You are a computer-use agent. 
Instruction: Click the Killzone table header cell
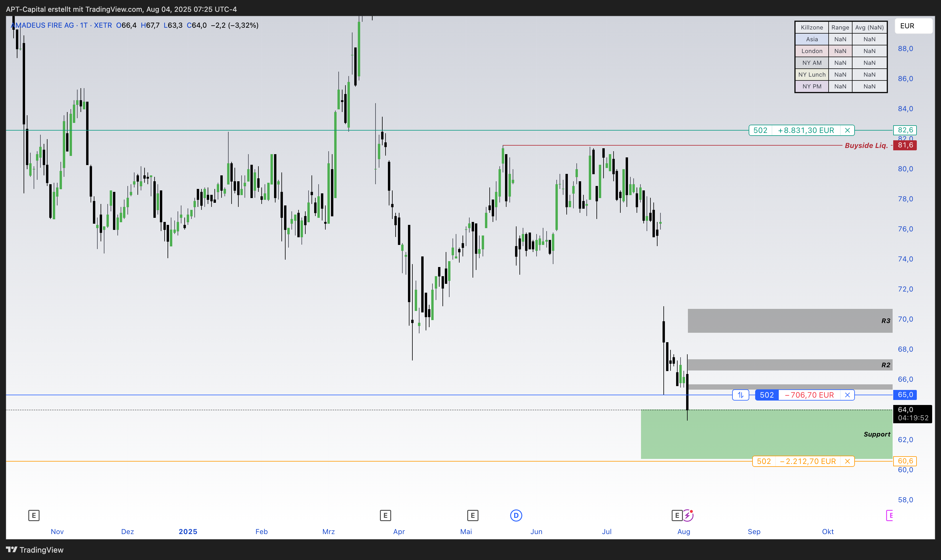pos(812,27)
